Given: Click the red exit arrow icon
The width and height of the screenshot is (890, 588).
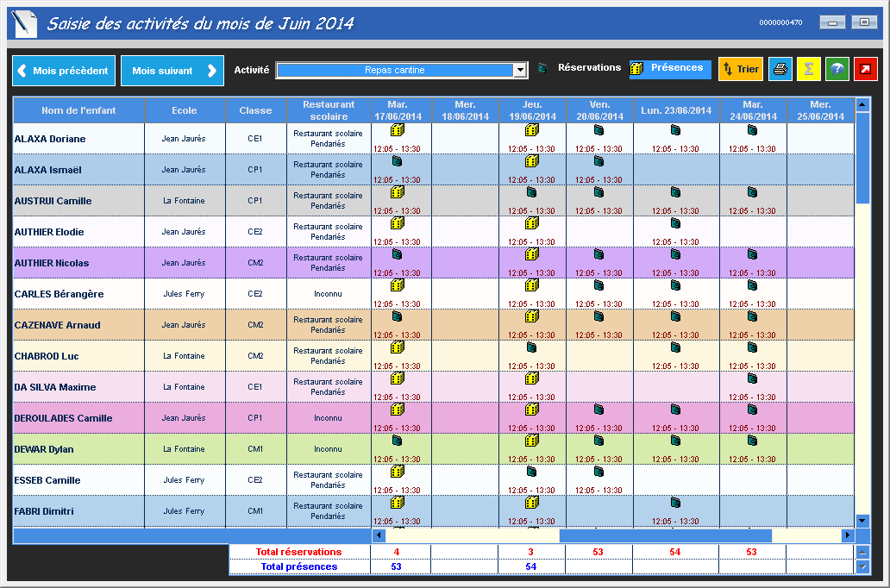Looking at the screenshot, I should tap(865, 69).
